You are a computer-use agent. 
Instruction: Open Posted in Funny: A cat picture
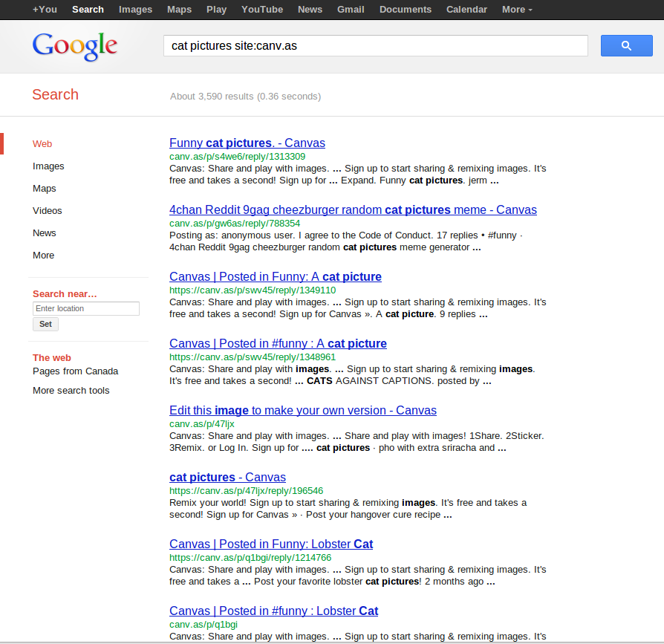[276, 277]
